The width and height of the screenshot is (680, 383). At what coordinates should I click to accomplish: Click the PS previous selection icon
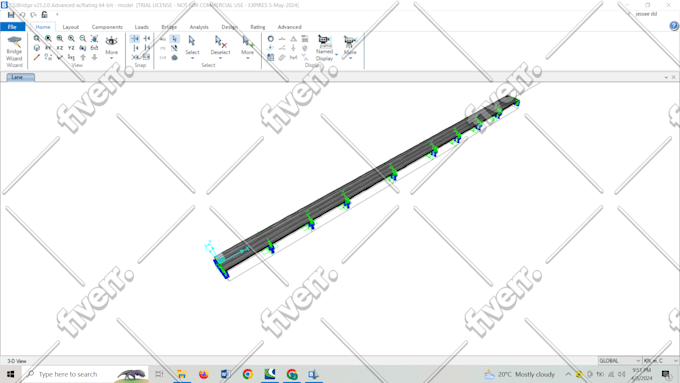click(x=163, y=48)
